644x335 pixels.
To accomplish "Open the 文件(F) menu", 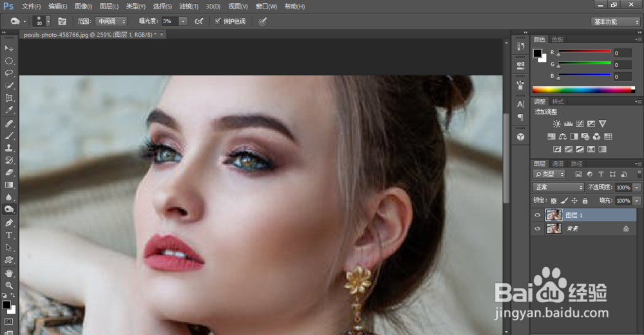I will point(31,6).
